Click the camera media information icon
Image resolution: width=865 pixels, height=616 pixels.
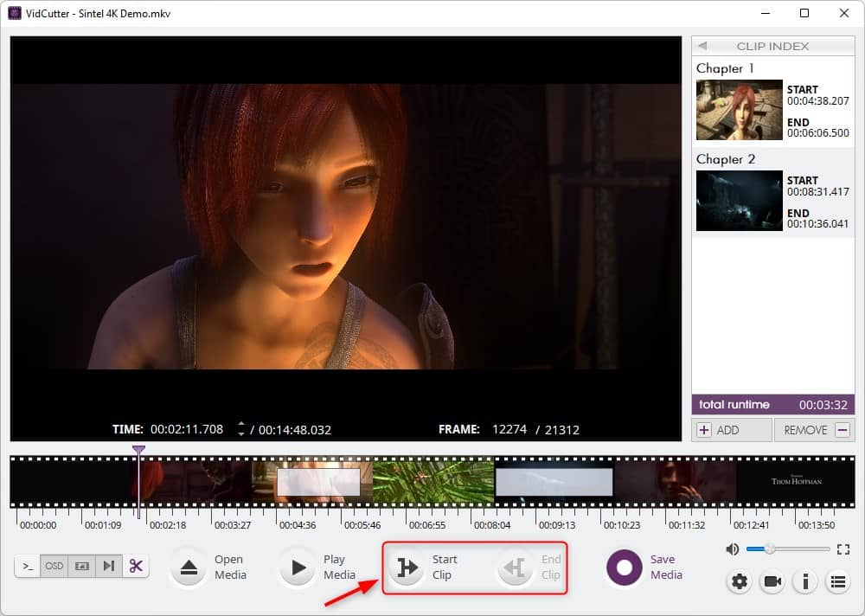(x=772, y=581)
